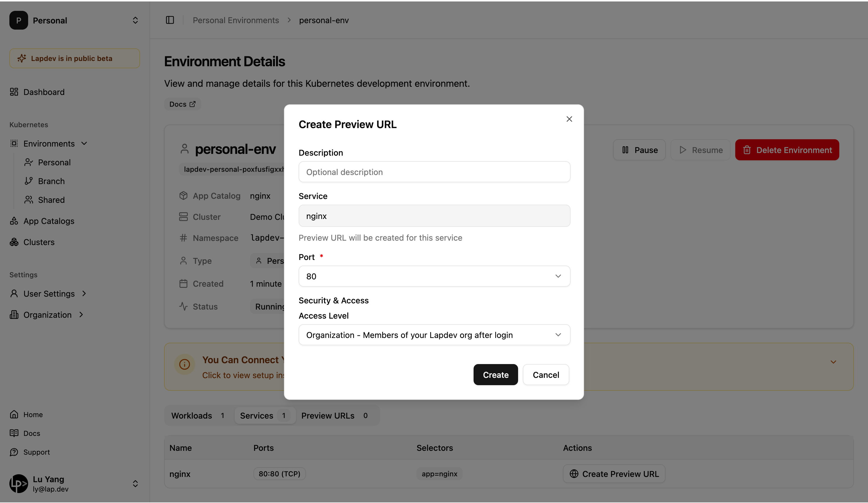
Task: Open the Port dropdown showing 80
Action: (x=434, y=276)
